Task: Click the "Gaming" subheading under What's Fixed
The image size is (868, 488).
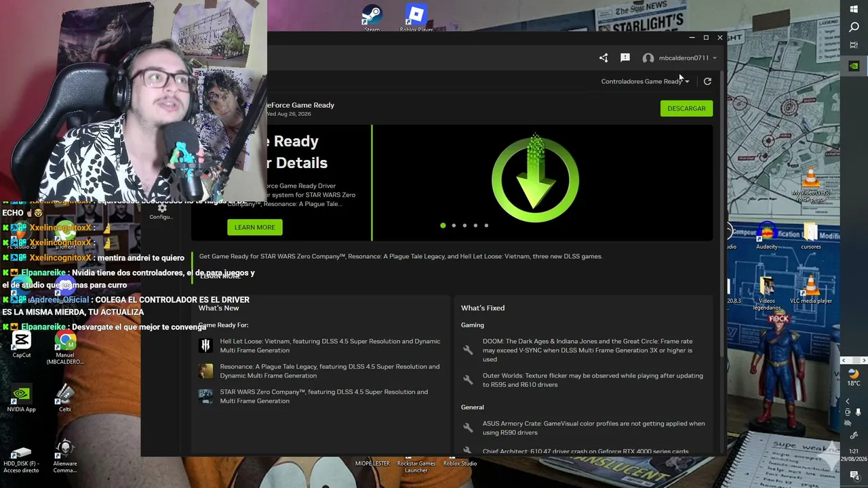Action: pyautogui.click(x=473, y=325)
